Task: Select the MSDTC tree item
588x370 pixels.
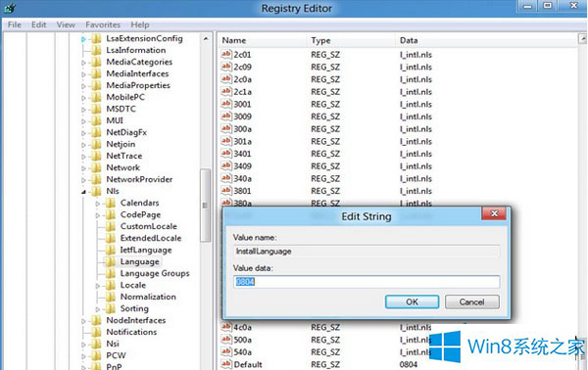Action: coord(122,109)
